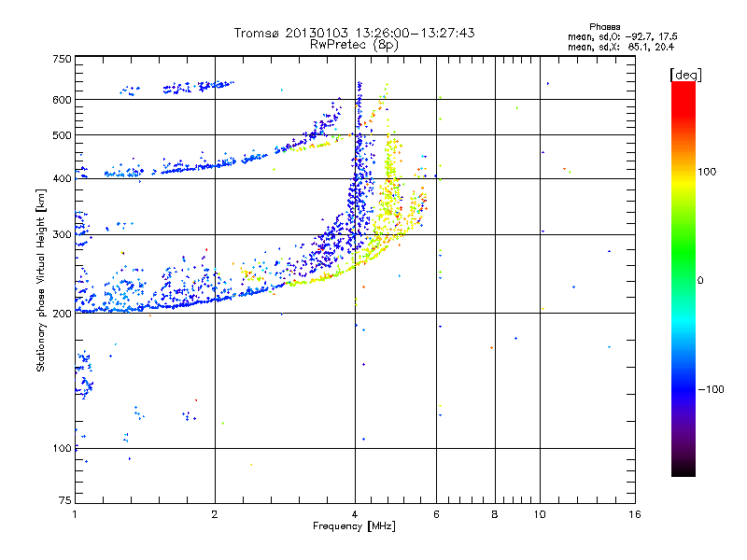747x560 pixels.
Task: Click the x-axis tick label '4'
Action: click(355, 514)
